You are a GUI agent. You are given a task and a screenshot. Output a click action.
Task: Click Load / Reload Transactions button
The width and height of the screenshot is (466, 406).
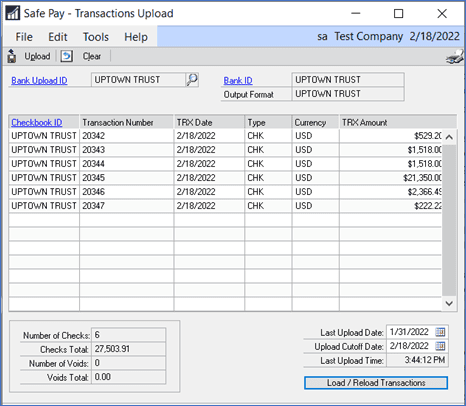[376, 383]
